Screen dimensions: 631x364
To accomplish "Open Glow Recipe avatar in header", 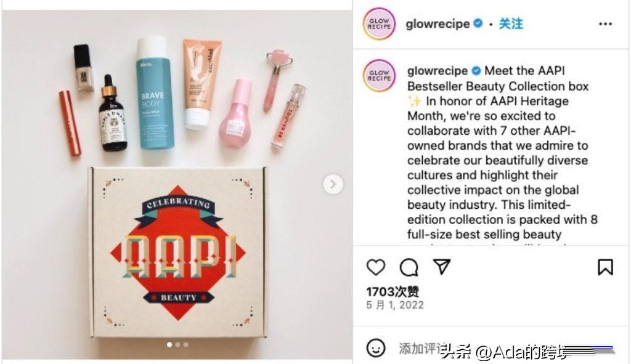I will pyautogui.click(x=379, y=24).
